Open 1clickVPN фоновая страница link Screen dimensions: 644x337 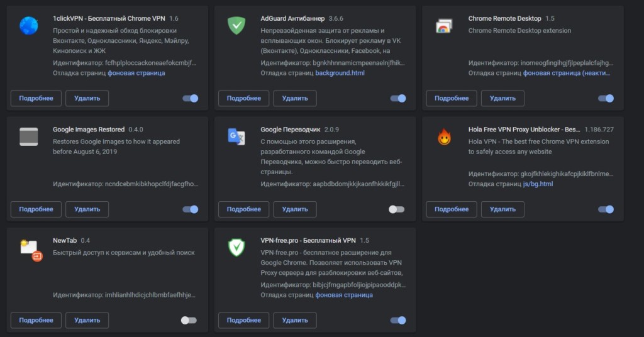(x=136, y=73)
